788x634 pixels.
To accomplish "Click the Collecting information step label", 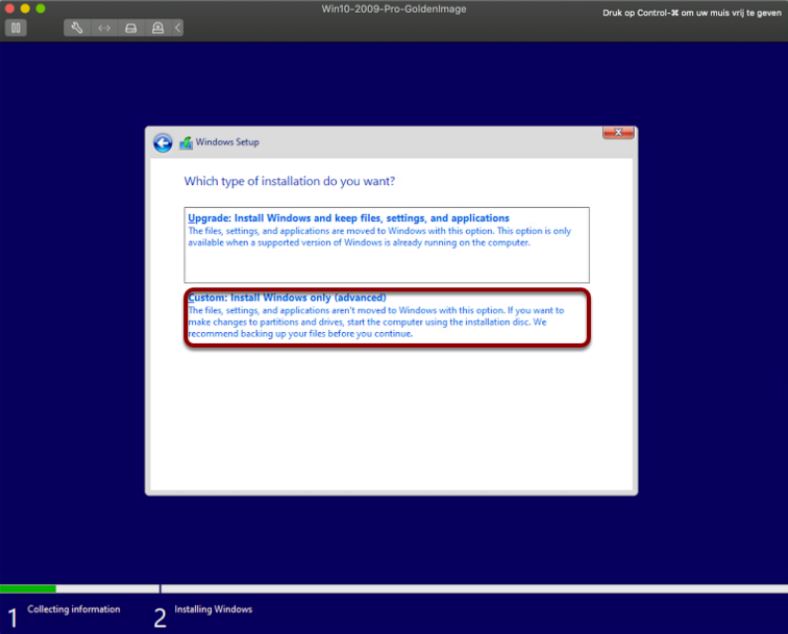I will pos(74,609).
